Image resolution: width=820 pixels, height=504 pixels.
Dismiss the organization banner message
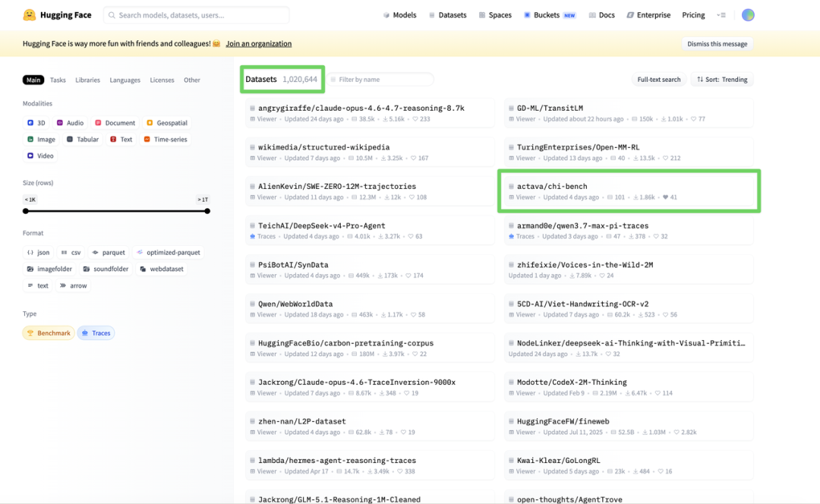pyautogui.click(x=717, y=44)
